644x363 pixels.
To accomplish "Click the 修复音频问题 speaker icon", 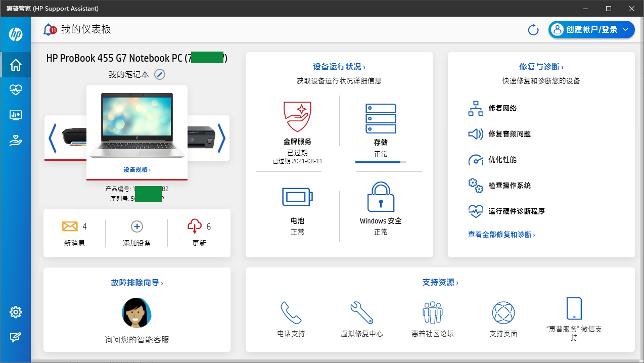I will [476, 134].
